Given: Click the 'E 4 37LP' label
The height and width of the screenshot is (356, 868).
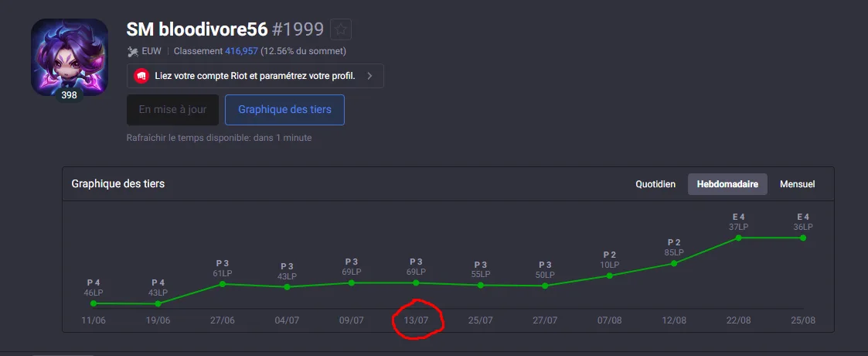Looking at the screenshot, I should (738, 222).
